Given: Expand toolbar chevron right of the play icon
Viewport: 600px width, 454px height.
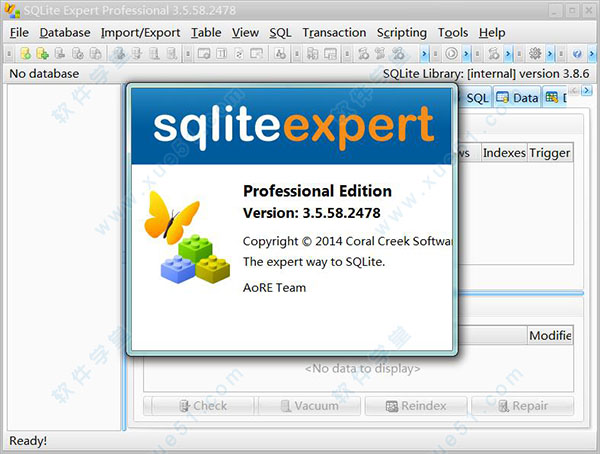Looking at the screenshot, I should pyautogui.click(x=466, y=54).
